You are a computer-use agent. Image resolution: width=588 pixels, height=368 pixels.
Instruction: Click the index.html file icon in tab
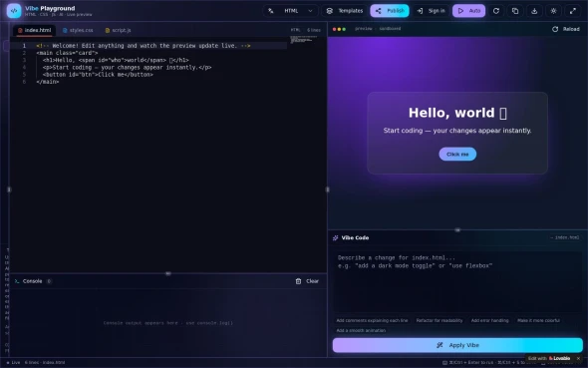click(20, 30)
